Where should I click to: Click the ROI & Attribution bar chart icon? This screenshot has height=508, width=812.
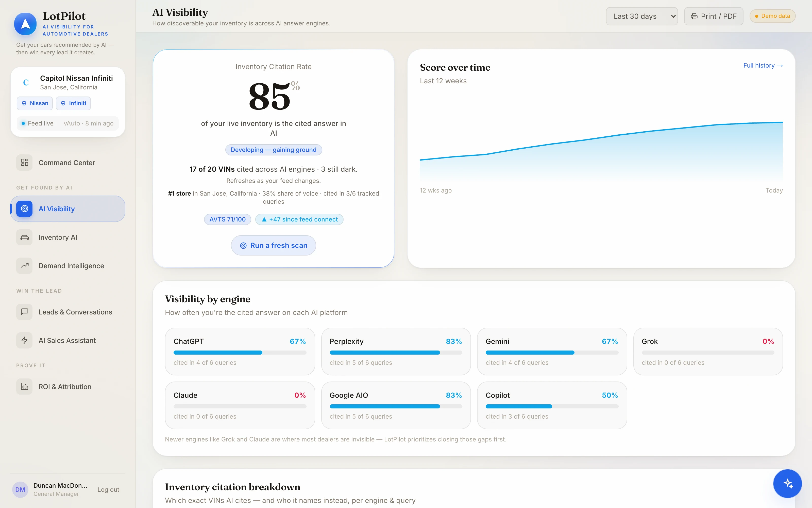pos(25,386)
